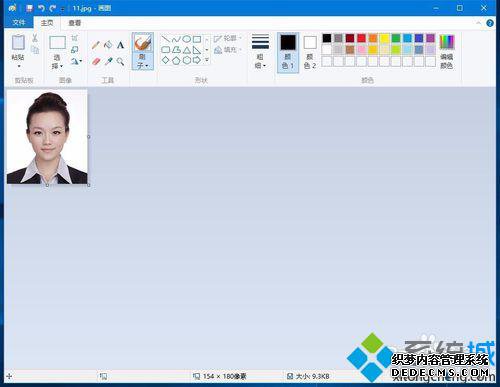
Task: Select the Diamond shape
Action: 166,60
